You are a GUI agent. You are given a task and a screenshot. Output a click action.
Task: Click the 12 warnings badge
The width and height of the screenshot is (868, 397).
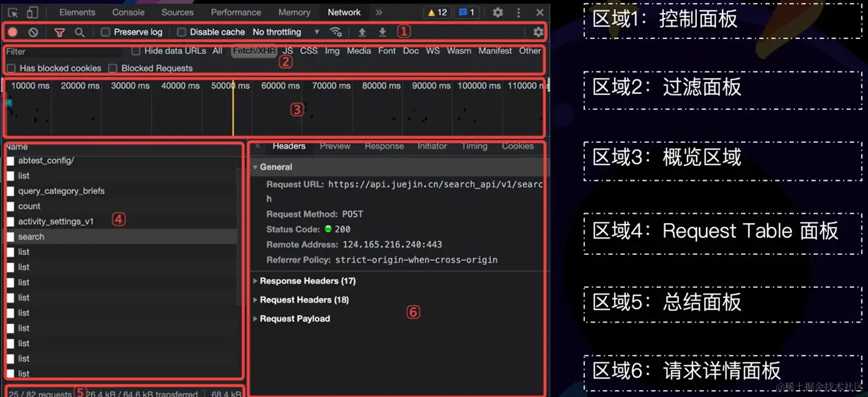click(437, 12)
